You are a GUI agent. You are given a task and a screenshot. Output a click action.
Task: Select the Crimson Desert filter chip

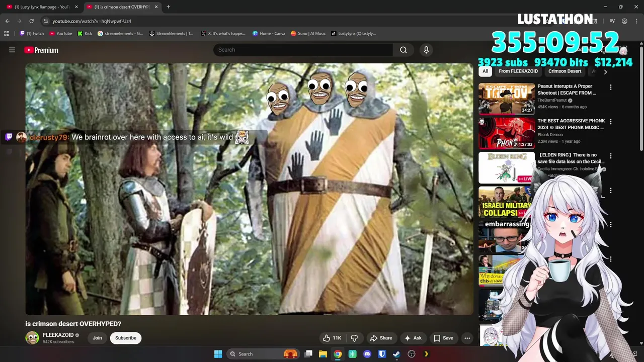[565, 71]
